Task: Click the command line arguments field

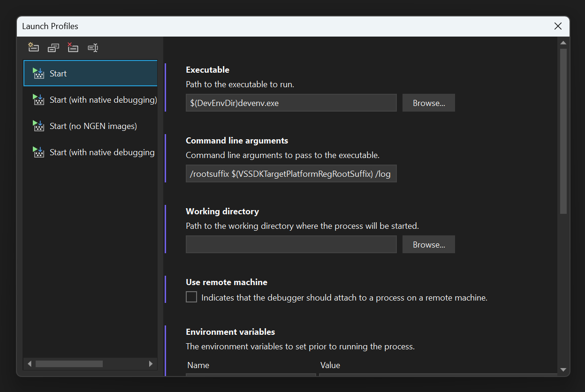Action: [291, 173]
